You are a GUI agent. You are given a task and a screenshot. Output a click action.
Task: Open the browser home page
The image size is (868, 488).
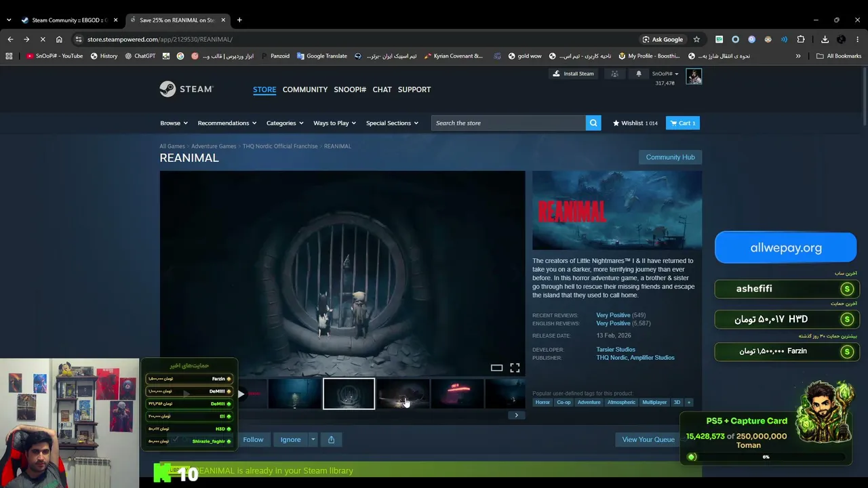click(x=59, y=39)
